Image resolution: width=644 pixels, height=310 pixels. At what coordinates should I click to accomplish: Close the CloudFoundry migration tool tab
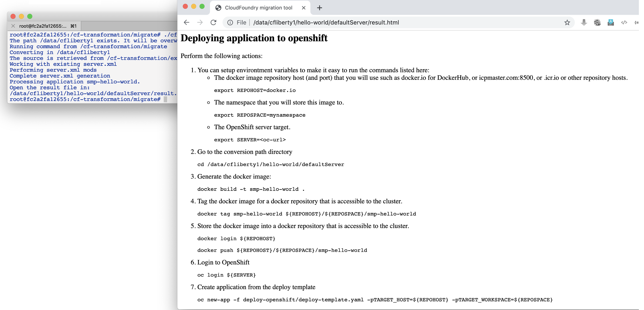(x=303, y=8)
